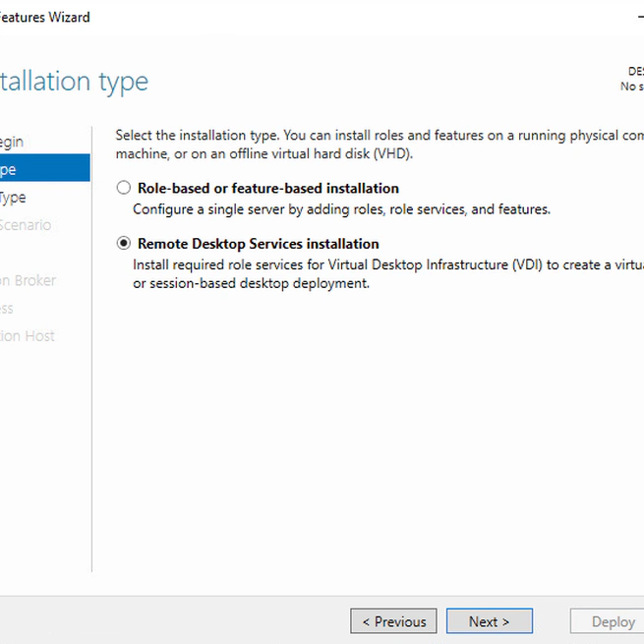Select Remote Desktop Services installation radio button
The image size is (644, 644).
click(123, 243)
